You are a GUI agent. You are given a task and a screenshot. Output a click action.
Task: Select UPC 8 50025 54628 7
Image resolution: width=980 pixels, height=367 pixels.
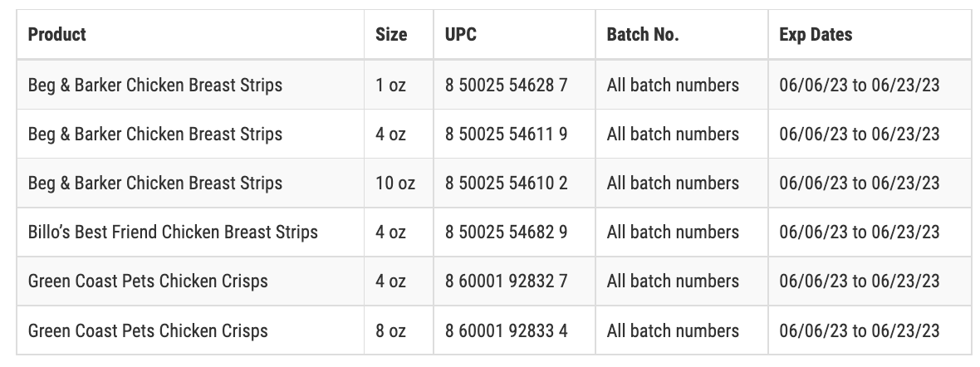507,85
